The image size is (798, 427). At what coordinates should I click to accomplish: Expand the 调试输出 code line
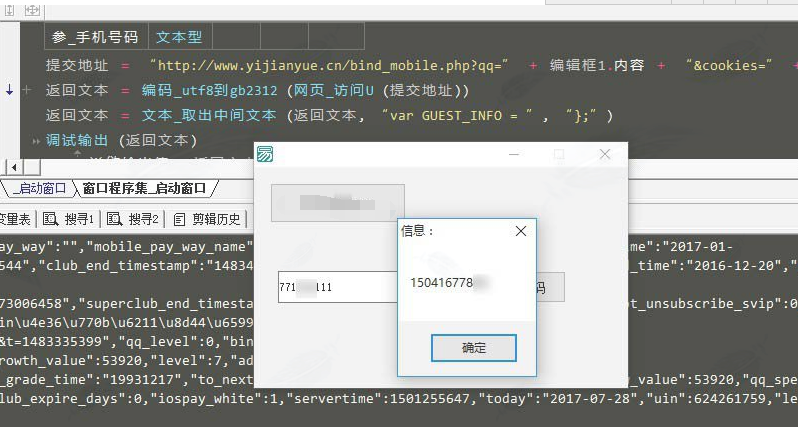[36, 141]
